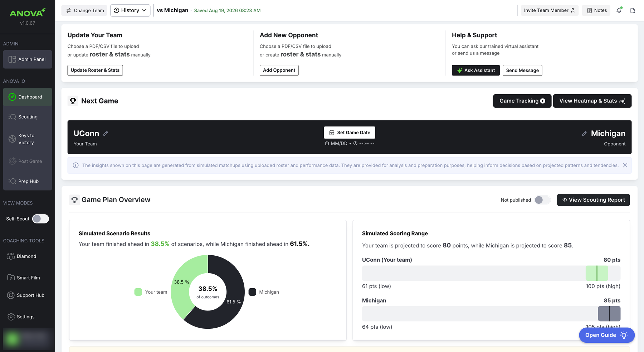The image size is (644, 352).
Task: Open the Admin Panel
Action: tap(28, 59)
